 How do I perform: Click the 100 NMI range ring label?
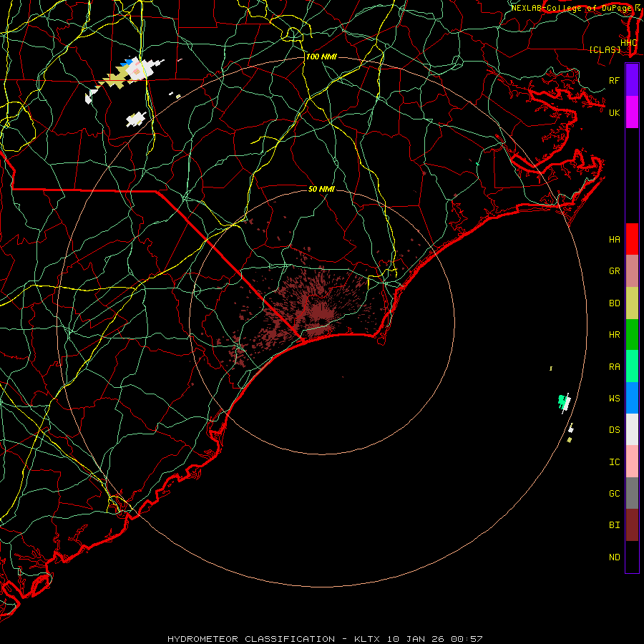coord(321,57)
